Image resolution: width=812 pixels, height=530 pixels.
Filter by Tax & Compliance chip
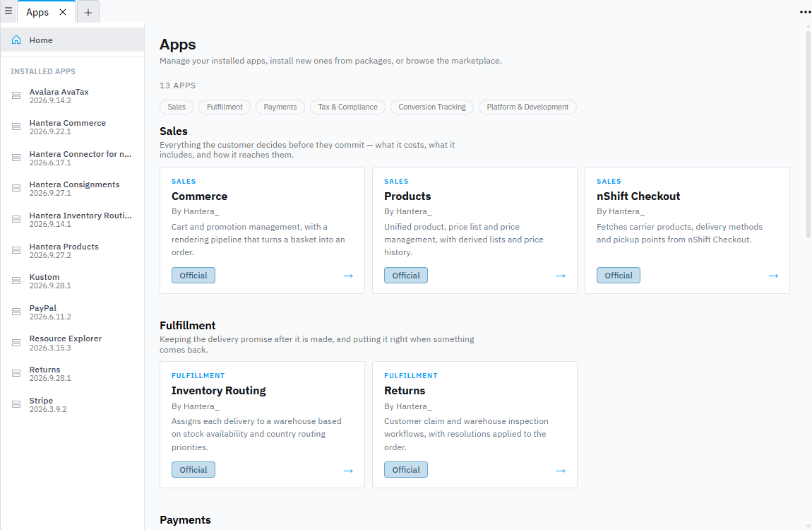347,107
